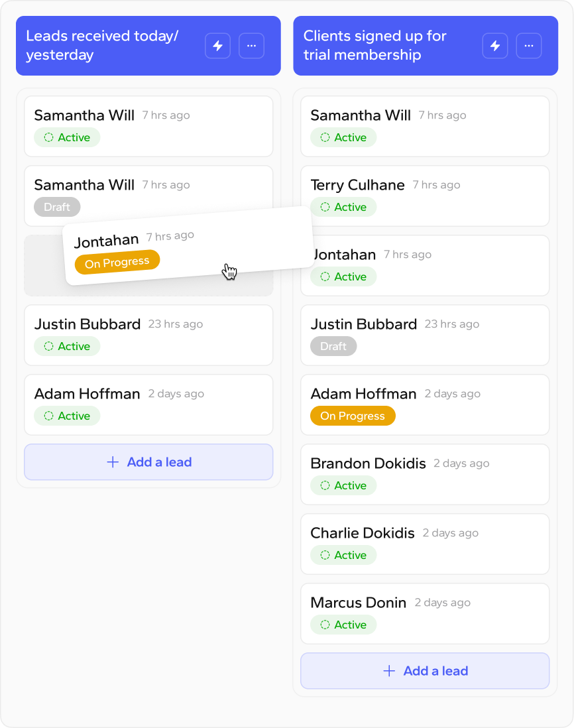This screenshot has width=574, height=728.
Task: Open three-dots menu in Clients trial membership header
Action: point(529,46)
